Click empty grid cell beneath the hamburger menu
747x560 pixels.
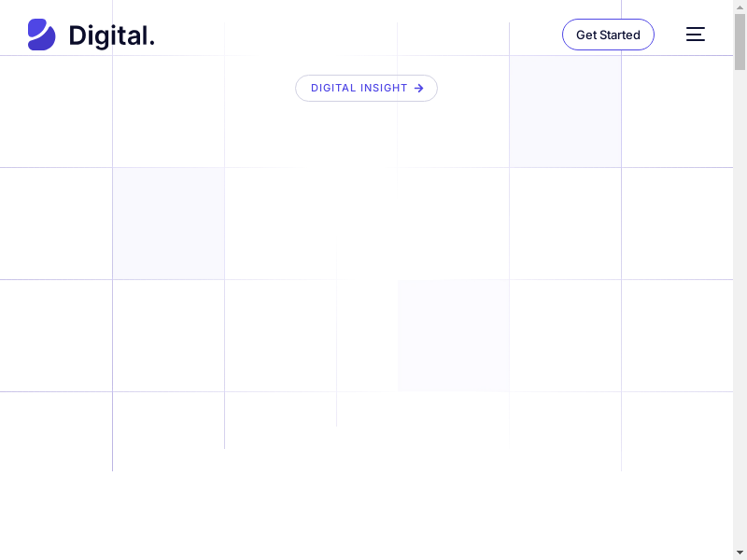677,112
